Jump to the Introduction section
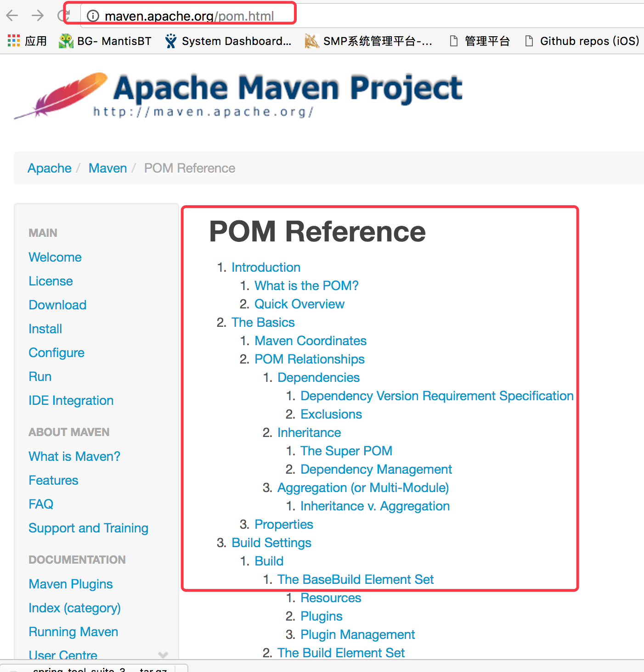Image resolution: width=644 pixels, height=672 pixels. (x=266, y=267)
